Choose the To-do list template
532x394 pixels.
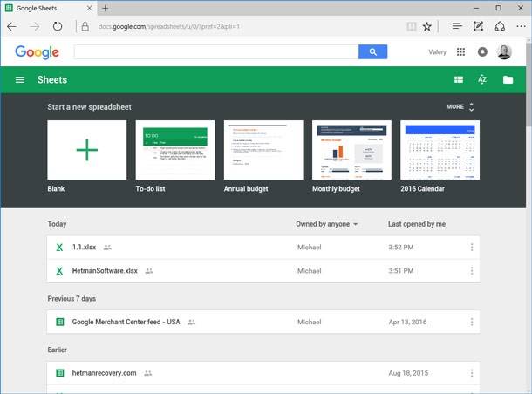pyautogui.click(x=175, y=150)
